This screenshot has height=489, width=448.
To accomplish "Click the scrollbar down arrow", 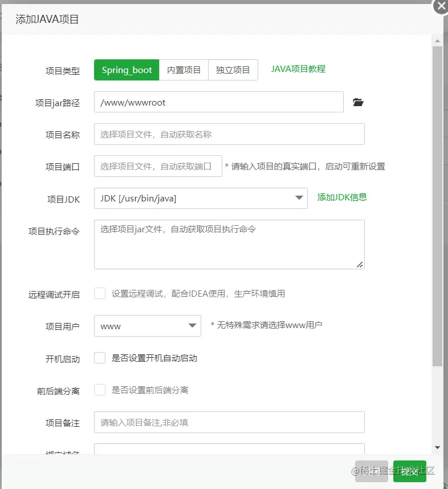I will pos(437,447).
